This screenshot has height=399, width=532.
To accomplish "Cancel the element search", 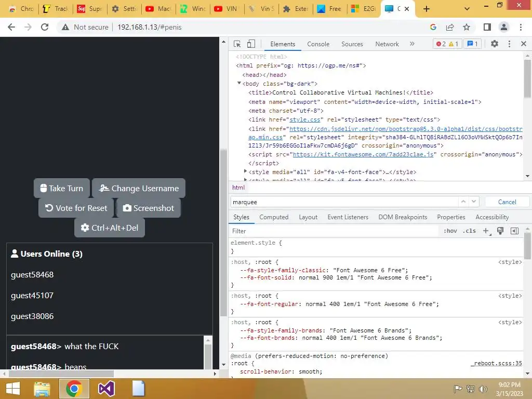I will click(507, 202).
